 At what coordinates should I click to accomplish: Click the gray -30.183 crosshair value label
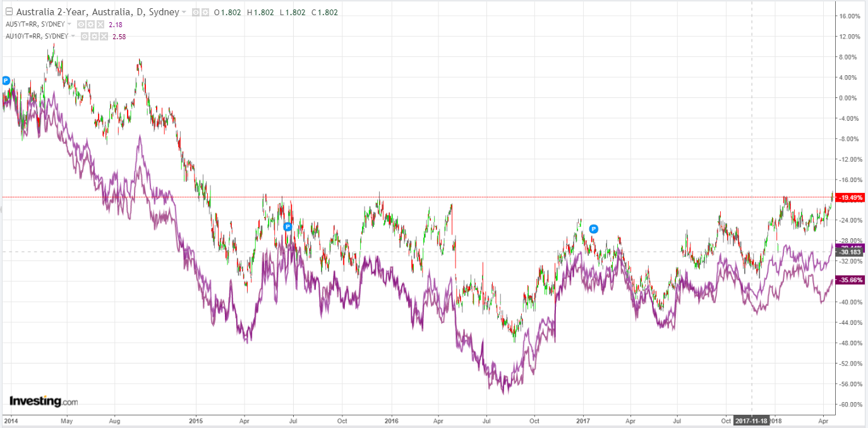[847, 252]
